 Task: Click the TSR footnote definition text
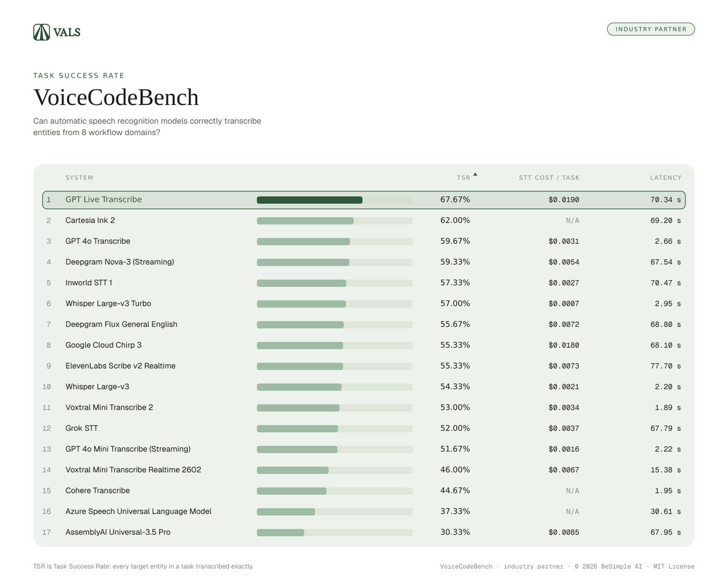click(x=143, y=566)
